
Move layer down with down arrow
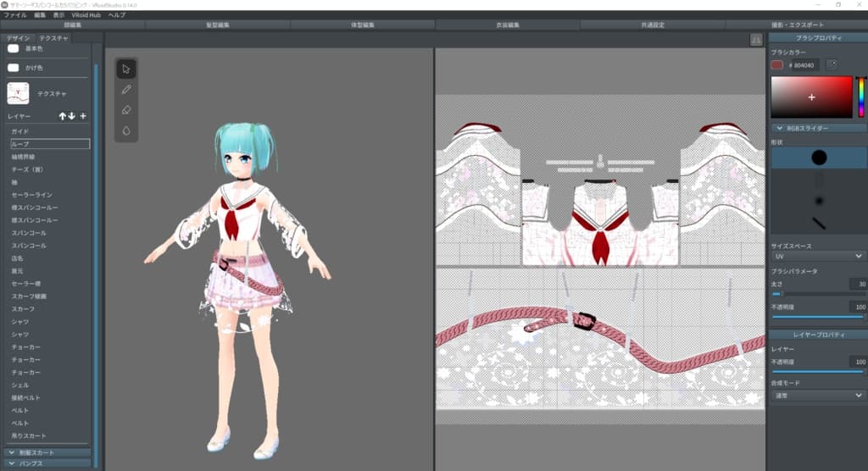tap(72, 116)
